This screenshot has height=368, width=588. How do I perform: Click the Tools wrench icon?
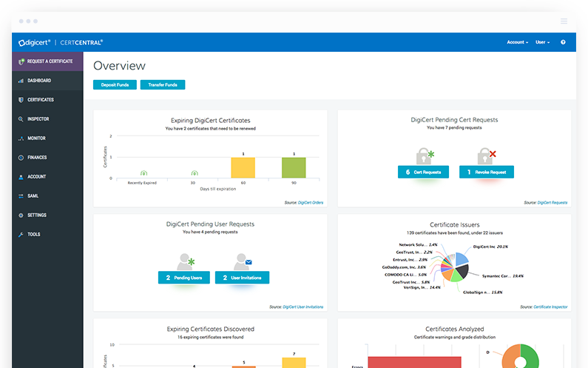21,235
